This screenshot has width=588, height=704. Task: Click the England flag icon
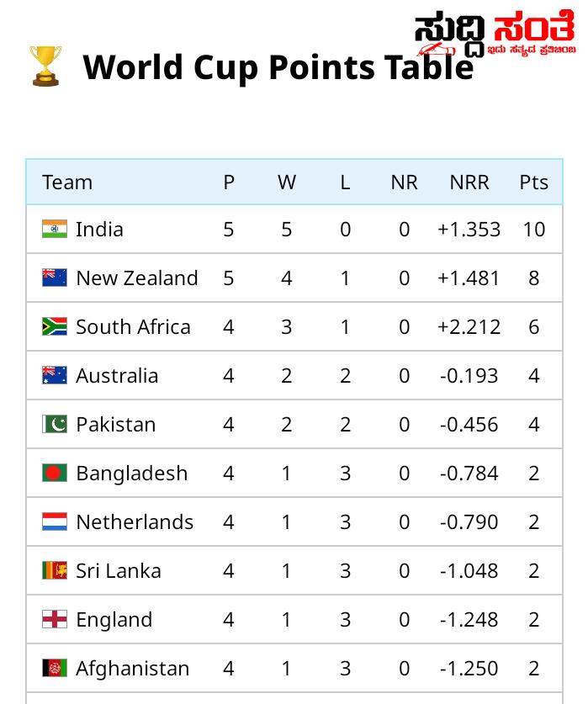pyautogui.click(x=55, y=619)
